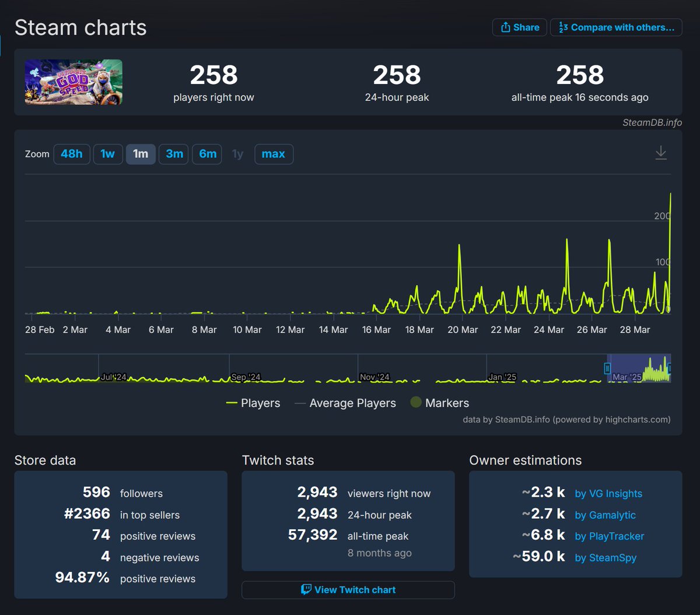Screen dimensions: 700x615
Task: Click the '24-hour peak' label under 258
Action: [397, 98]
